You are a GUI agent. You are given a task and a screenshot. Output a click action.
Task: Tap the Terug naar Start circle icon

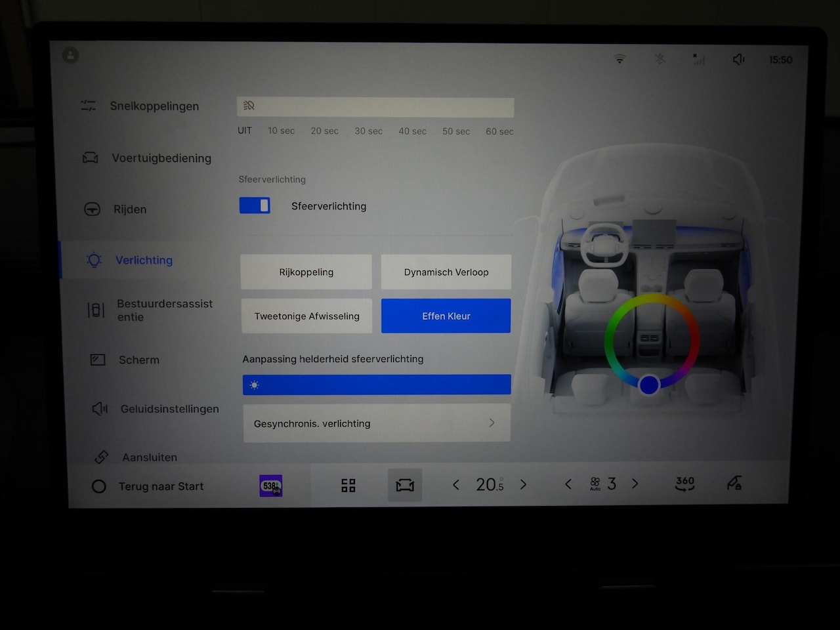coord(99,486)
